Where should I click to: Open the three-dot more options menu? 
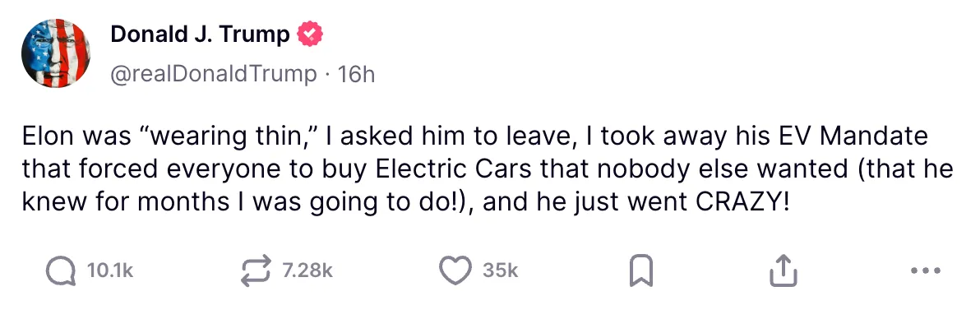(x=926, y=270)
